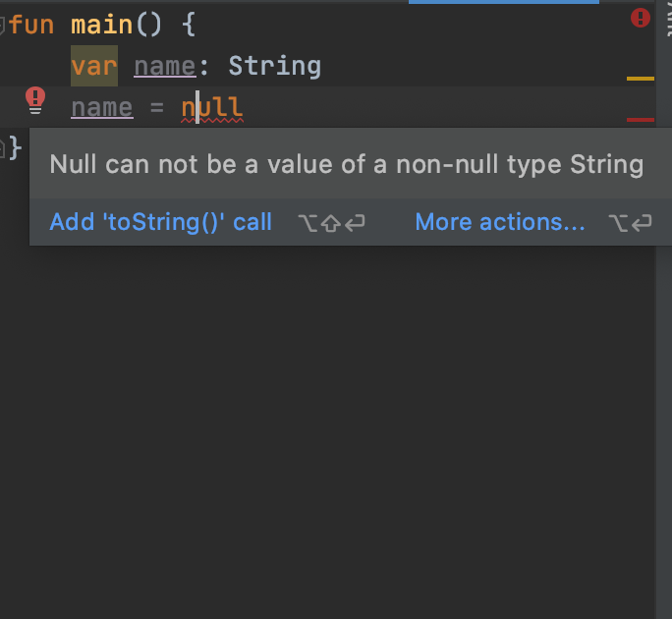Click the blue-underlined active tab strip
The height and width of the screenshot is (619, 672).
point(504,2)
